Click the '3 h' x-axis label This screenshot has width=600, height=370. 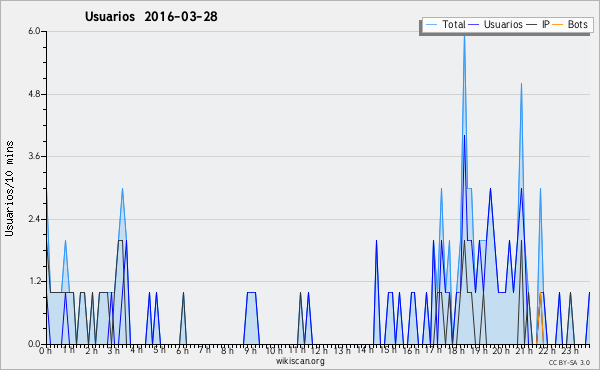[113, 350]
